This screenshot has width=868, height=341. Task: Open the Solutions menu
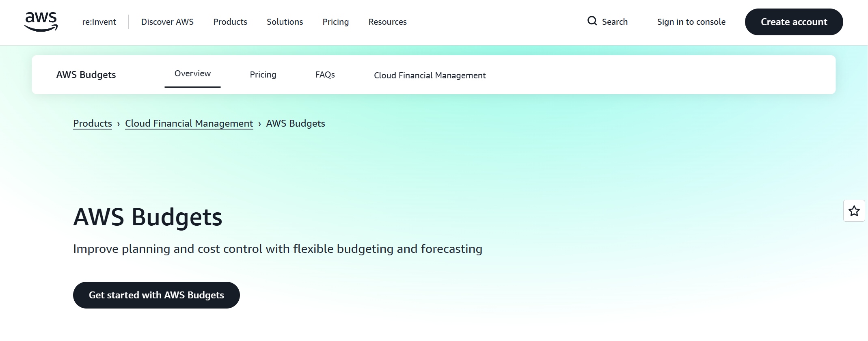click(x=285, y=22)
